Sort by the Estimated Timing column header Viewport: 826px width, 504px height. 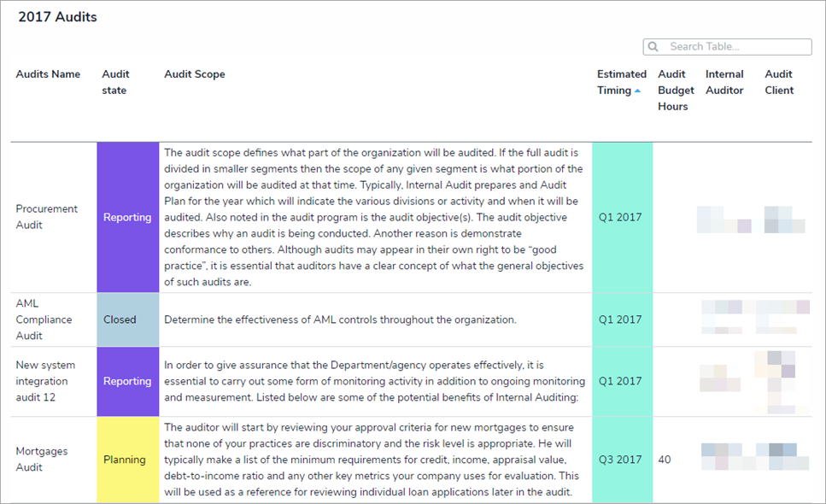pos(622,82)
